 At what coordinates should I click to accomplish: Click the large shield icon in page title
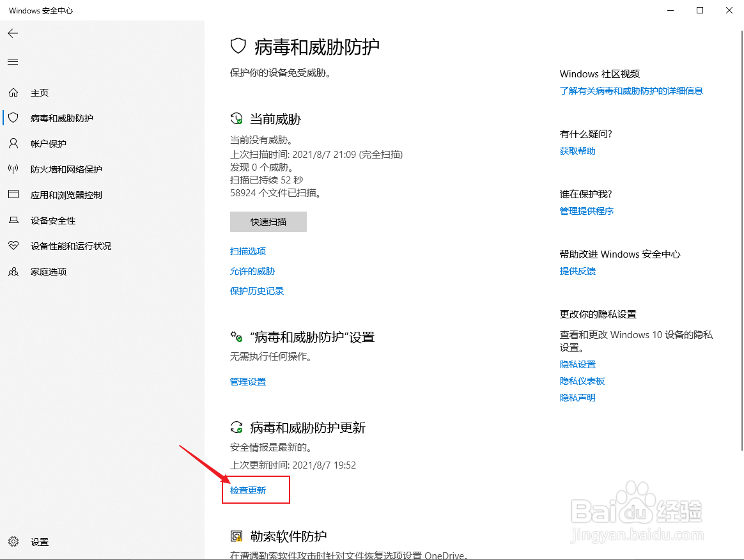tap(238, 46)
